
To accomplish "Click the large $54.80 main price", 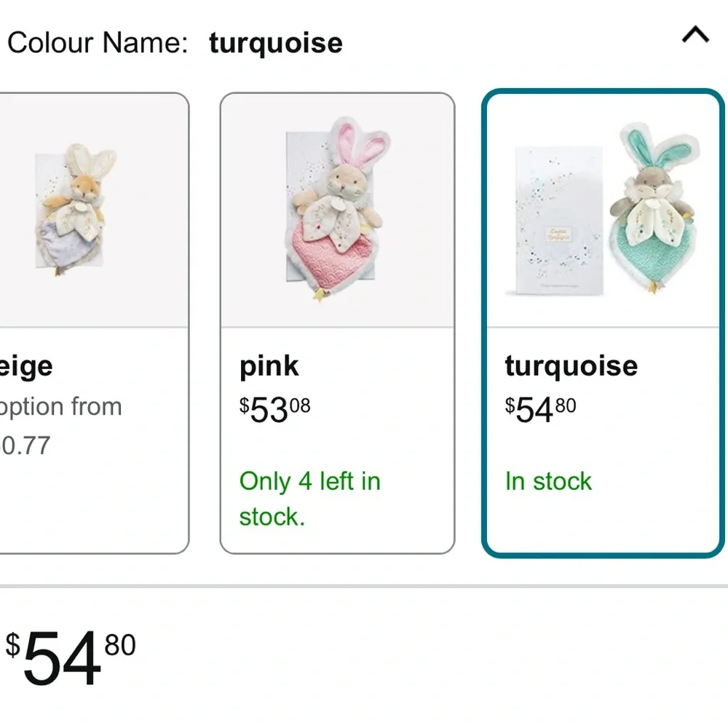I will 71,657.
